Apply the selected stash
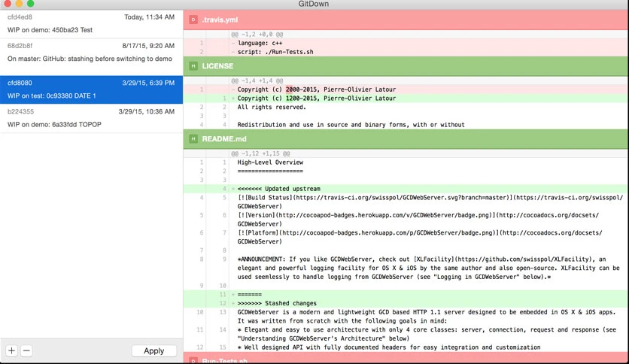 click(x=154, y=350)
